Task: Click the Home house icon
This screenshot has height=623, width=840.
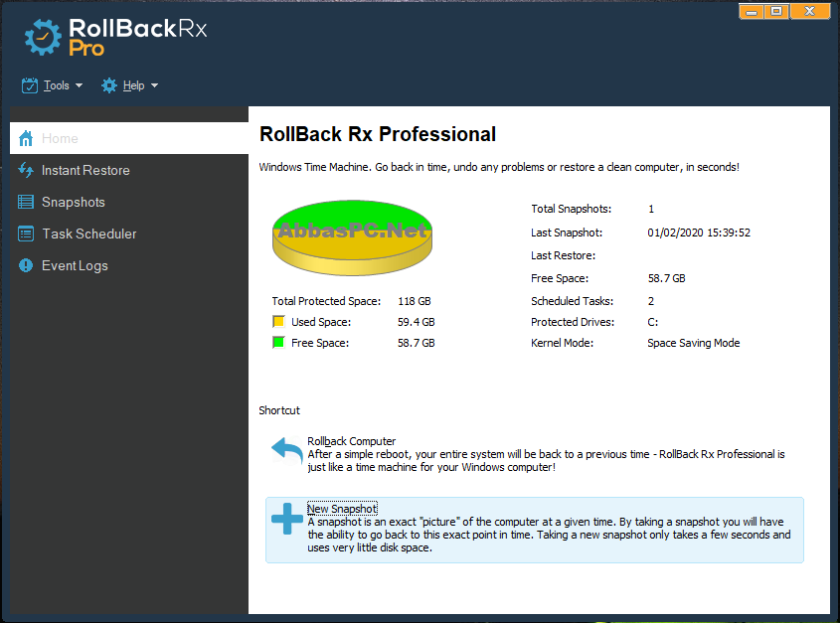Action: (x=26, y=139)
